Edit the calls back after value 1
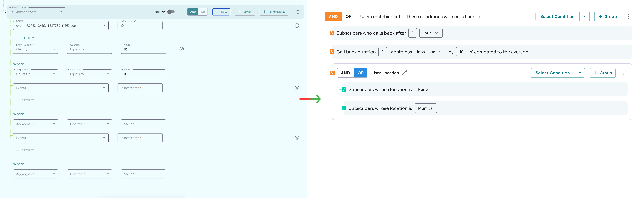Image resolution: width=644 pixels, height=198 pixels. pos(413,33)
